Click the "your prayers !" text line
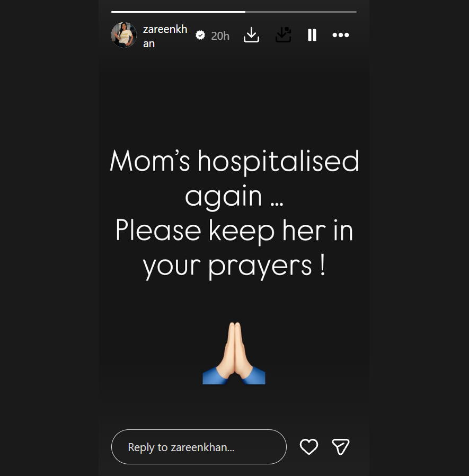 pos(234,266)
